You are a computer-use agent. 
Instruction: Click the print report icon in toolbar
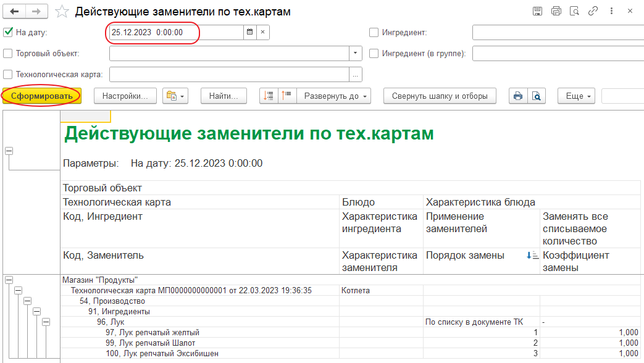coord(518,96)
